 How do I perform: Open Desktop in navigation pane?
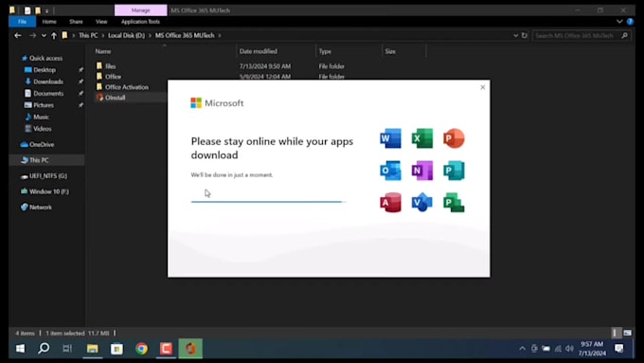[x=45, y=70]
